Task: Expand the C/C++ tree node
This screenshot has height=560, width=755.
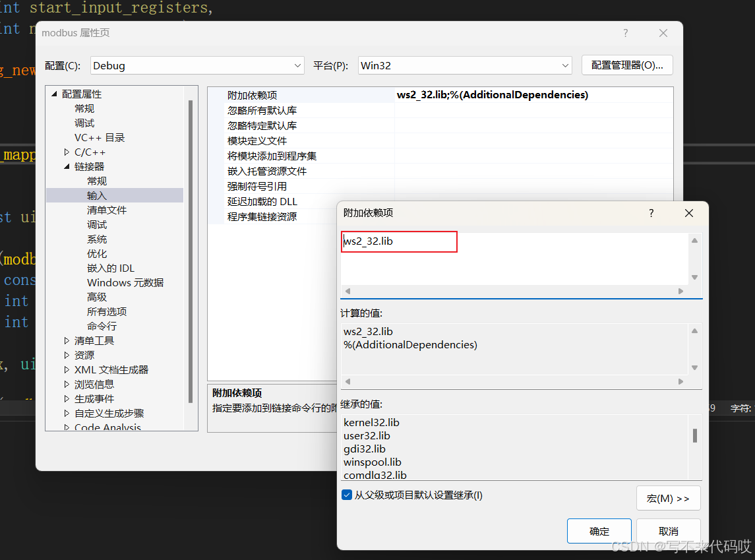Action: [66, 152]
